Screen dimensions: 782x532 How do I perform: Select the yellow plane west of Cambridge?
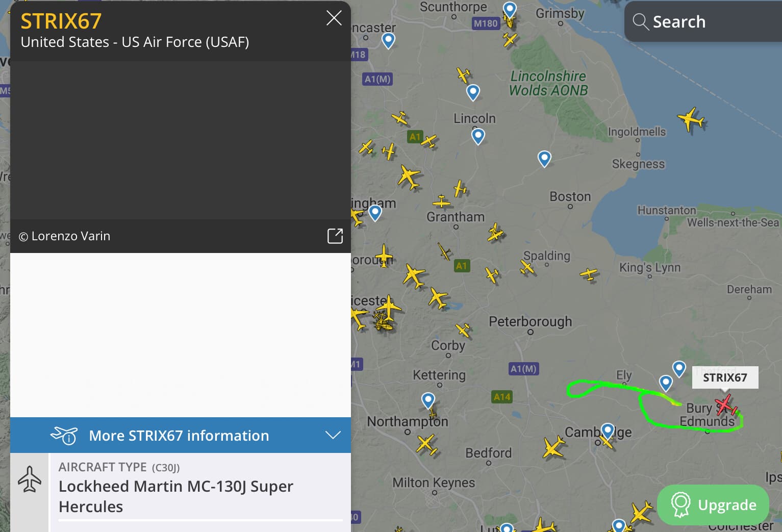tap(553, 447)
